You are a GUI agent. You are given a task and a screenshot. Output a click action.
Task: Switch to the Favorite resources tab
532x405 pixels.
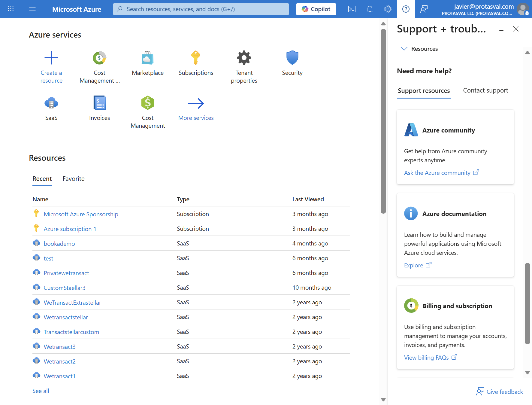coord(74,179)
